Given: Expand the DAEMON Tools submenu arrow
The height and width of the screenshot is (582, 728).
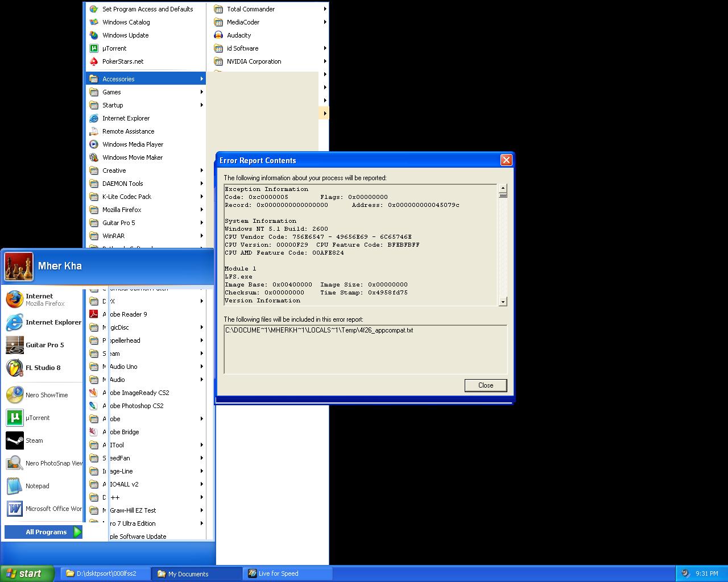Looking at the screenshot, I should 201,184.
